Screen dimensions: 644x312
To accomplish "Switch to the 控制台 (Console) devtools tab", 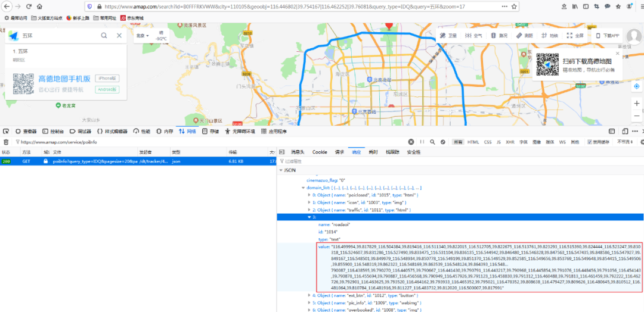I will tap(54, 132).
